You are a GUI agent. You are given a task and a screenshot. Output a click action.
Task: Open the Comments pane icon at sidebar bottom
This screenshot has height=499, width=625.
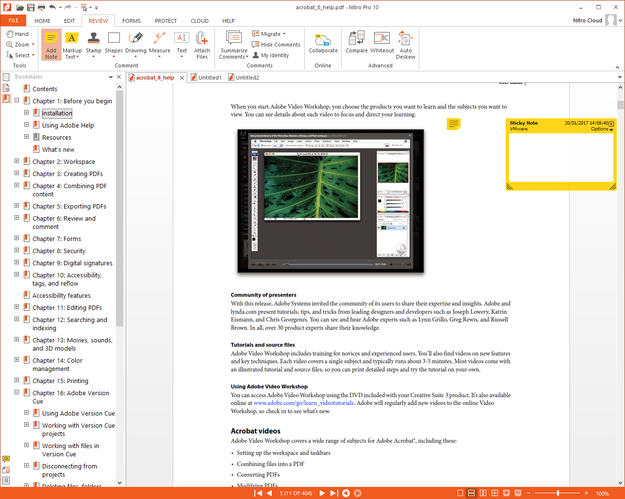[x=6, y=459]
